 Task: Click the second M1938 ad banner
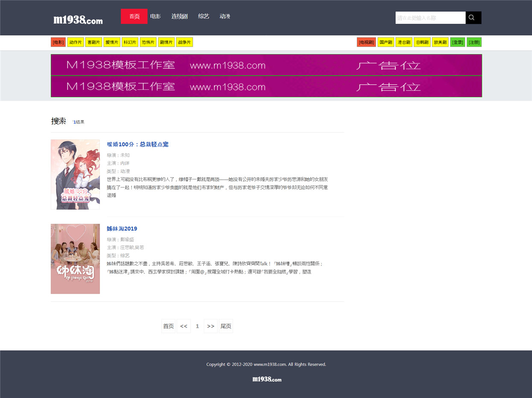[x=266, y=86]
